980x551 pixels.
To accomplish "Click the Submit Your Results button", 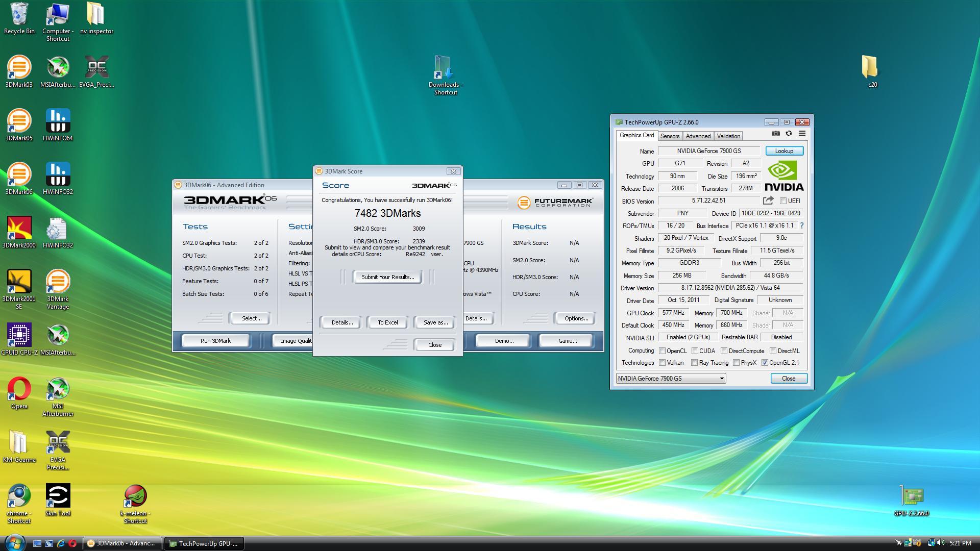I will (387, 277).
